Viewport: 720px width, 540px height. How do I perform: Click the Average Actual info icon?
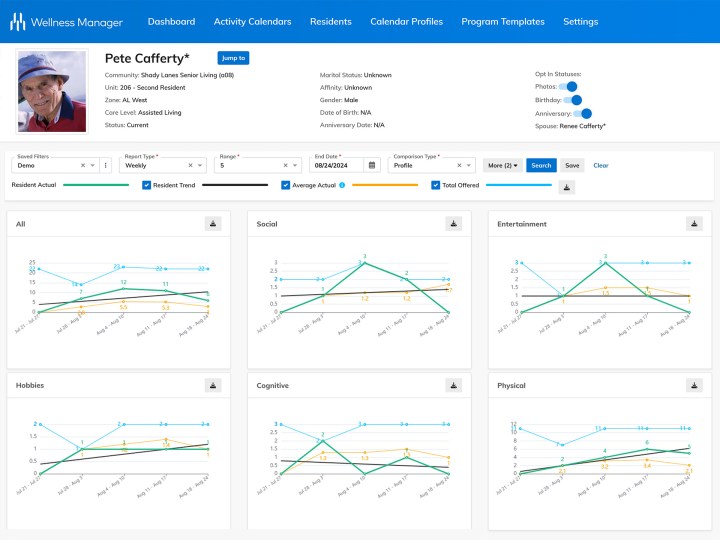[x=342, y=185]
